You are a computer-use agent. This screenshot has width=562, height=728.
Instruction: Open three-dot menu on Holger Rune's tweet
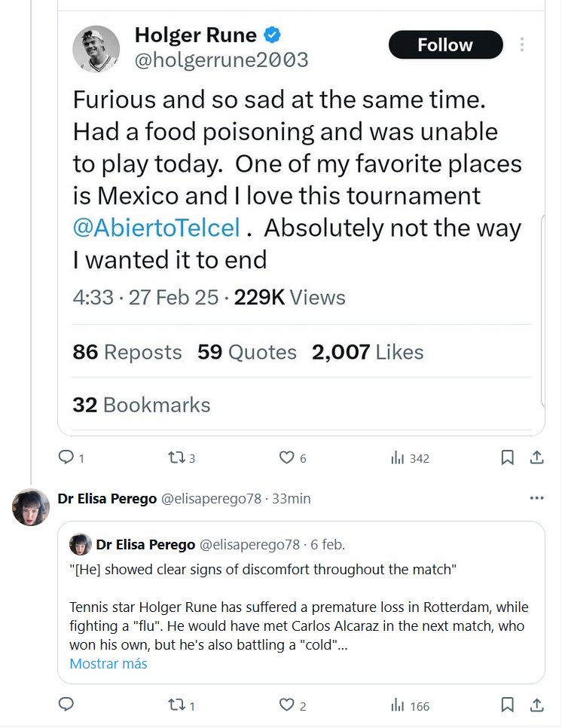(x=521, y=45)
